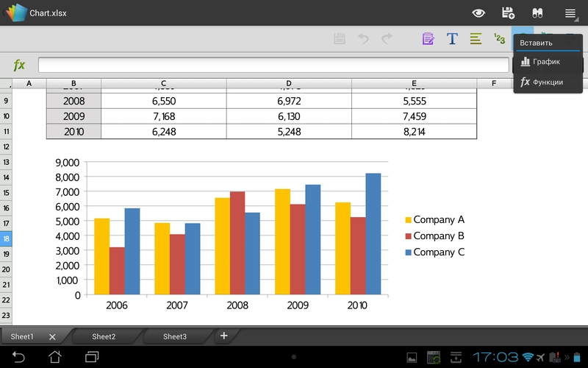Image resolution: width=588 pixels, height=368 pixels.
Task: Click cell with value 8,214
Action: point(415,132)
